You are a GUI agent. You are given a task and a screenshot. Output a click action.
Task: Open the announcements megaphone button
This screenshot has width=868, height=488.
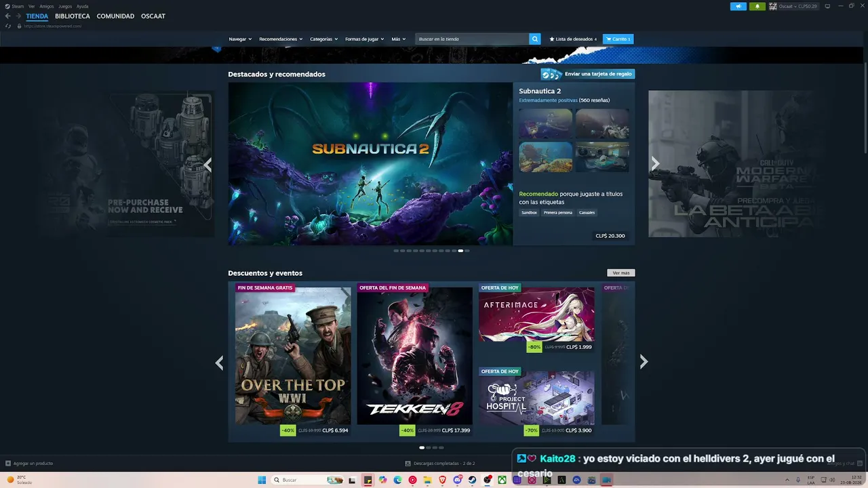[x=738, y=6]
